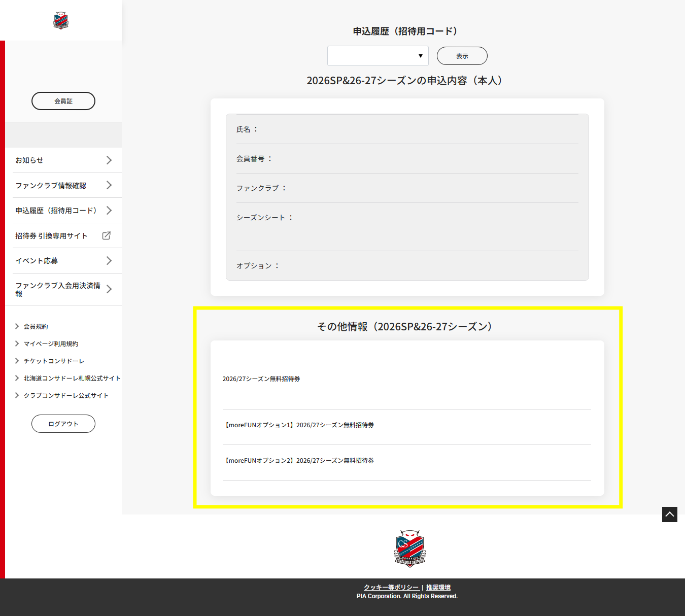Click the chevron arrow next to お知らせ
The height and width of the screenshot is (616, 685).
(109, 160)
